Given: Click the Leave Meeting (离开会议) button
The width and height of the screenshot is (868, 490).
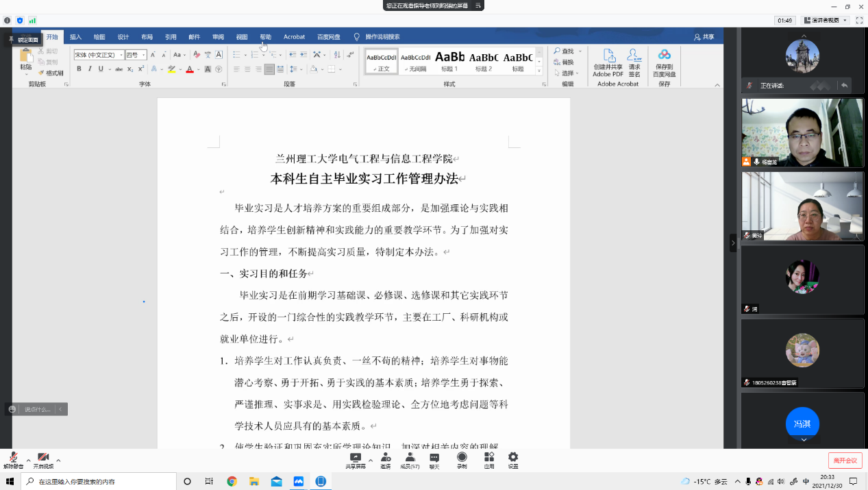Looking at the screenshot, I should pyautogui.click(x=845, y=460).
